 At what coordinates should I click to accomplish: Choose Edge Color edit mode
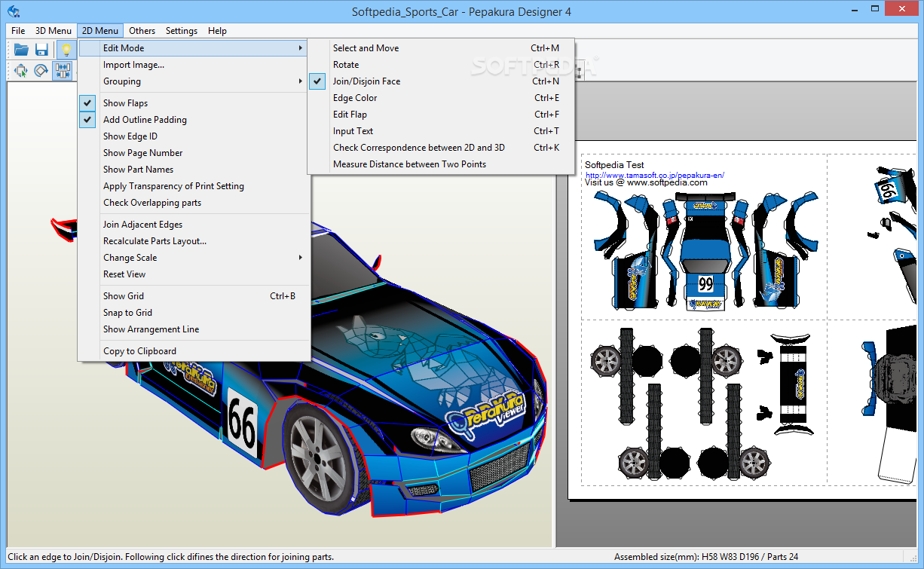[441, 98]
